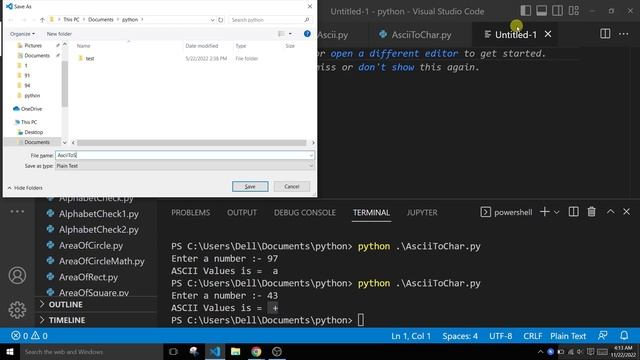The height and width of the screenshot is (360, 640).
Task: Click blue Help icon in Save As dialog
Action: (307, 34)
